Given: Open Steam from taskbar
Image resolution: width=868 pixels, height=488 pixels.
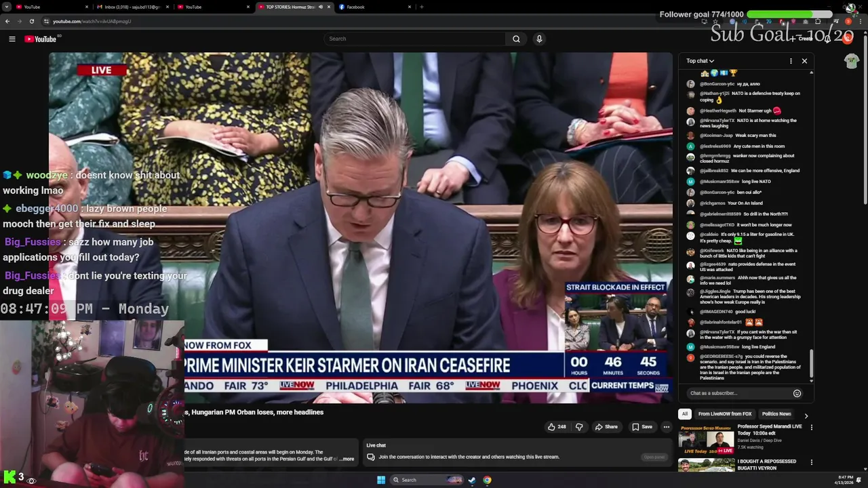Looking at the screenshot, I should point(472,480).
